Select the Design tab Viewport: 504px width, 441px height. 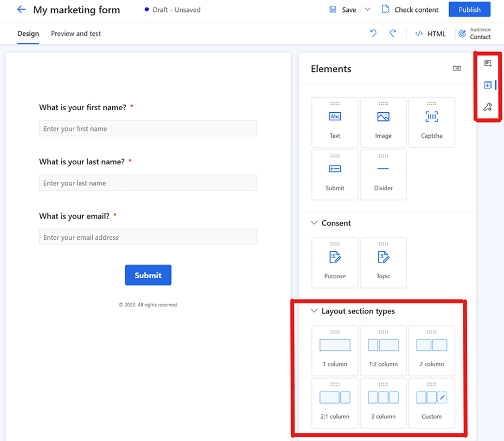(28, 34)
